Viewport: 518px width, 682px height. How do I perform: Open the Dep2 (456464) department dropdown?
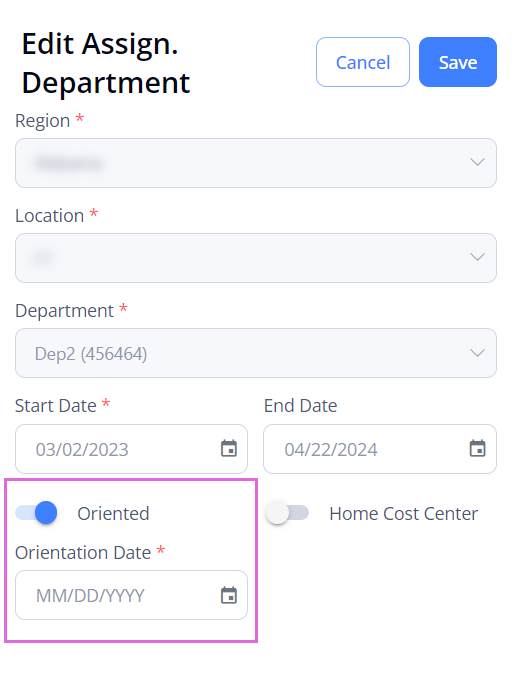pos(256,353)
